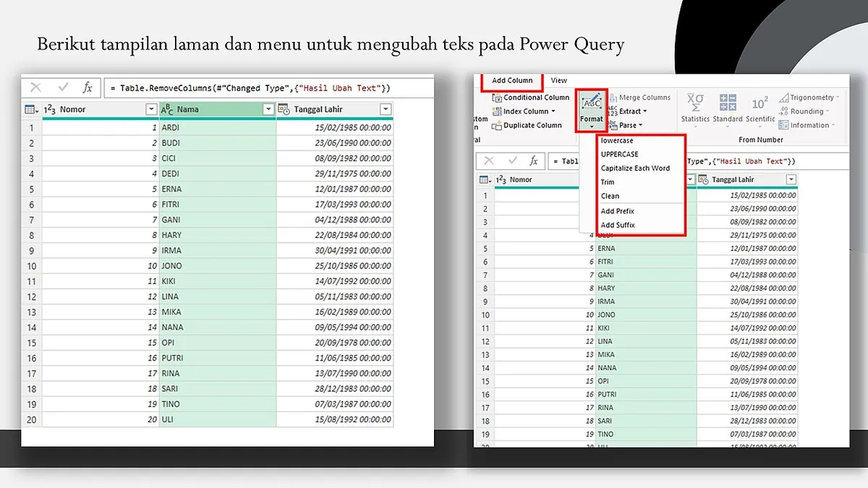Image resolution: width=868 pixels, height=488 pixels.
Task: Expand the Rounding dropdown
Action: (x=827, y=111)
